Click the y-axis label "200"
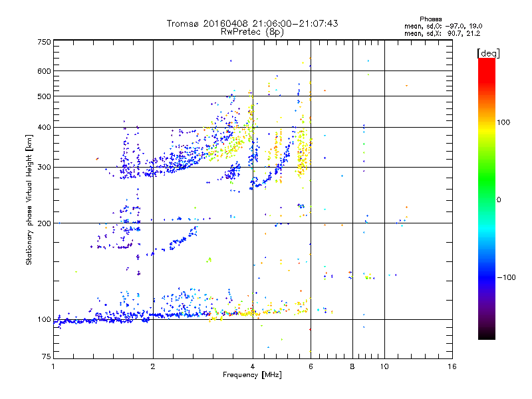This screenshot has height=399, width=532. [x=44, y=223]
